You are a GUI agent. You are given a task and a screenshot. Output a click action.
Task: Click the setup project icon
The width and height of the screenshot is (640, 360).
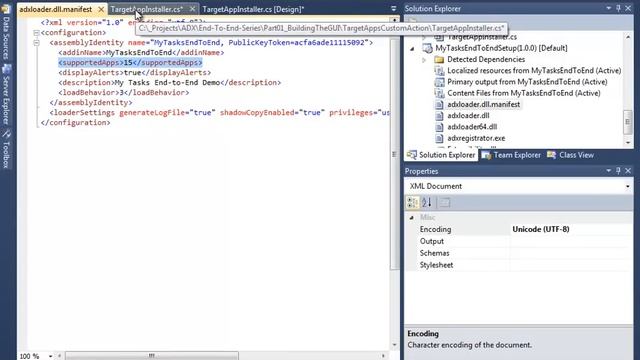pyautogui.click(x=427, y=48)
